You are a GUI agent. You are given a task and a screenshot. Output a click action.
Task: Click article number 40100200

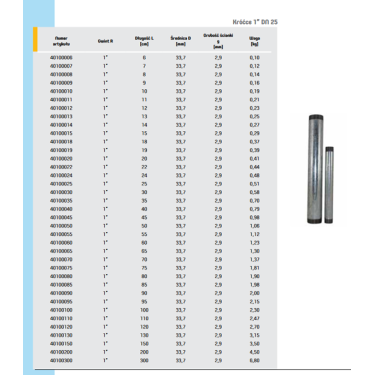pos(61,352)
